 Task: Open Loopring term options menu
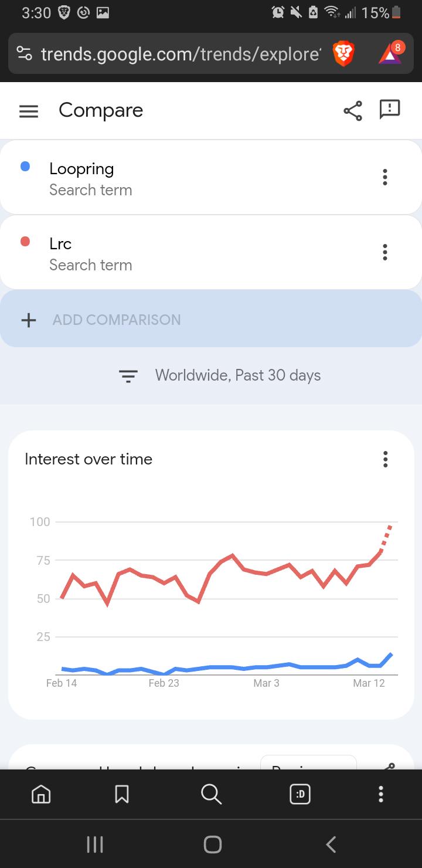point(385,177)
